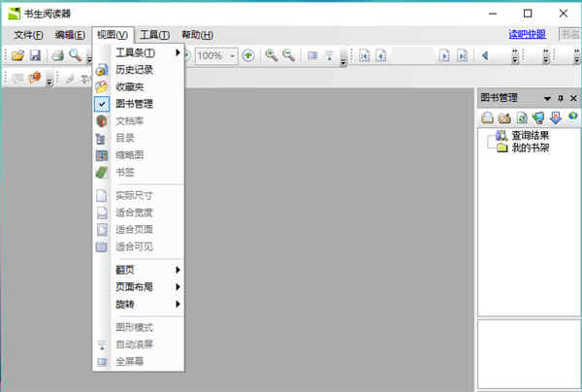Click the orange annotation icon in second toolbar
This screenshot has height=392, width=582.
[35, 78]
